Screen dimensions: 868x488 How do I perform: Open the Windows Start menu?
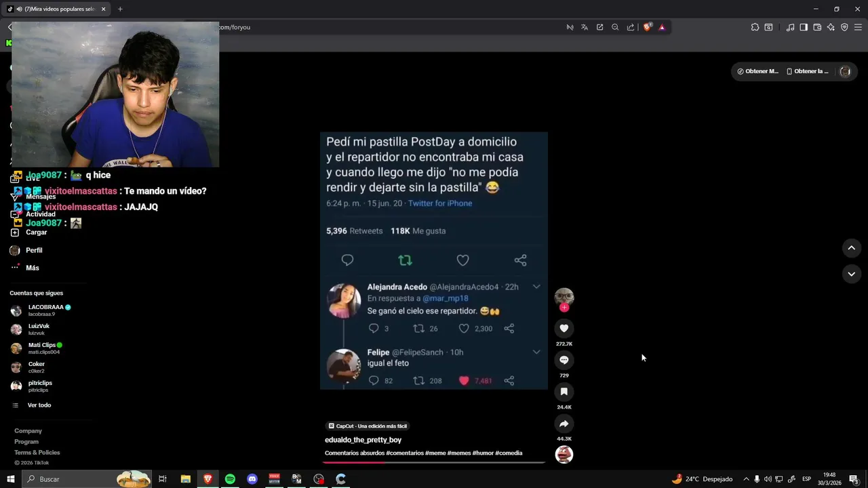point(11,479)
